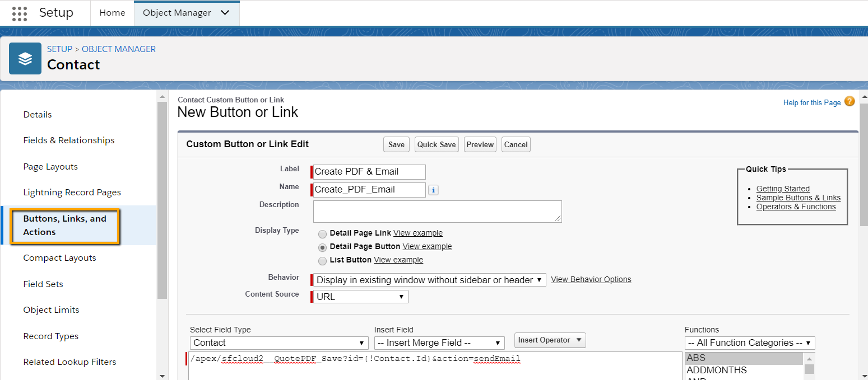
Task: Click View example for Detail Page Button
Action: coord(427,246)
